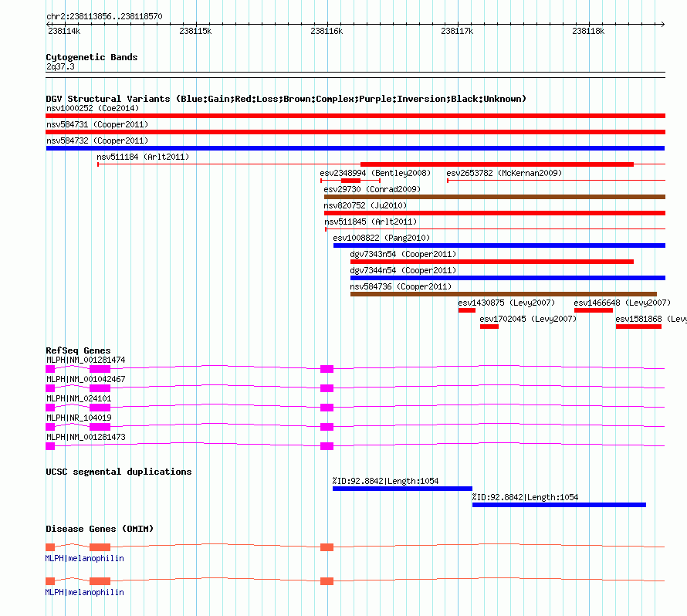Open the esv2348994 (Bentley2008) variant
Image resolution: width=687 pixels, height=616 pixels.
(350, 181)
